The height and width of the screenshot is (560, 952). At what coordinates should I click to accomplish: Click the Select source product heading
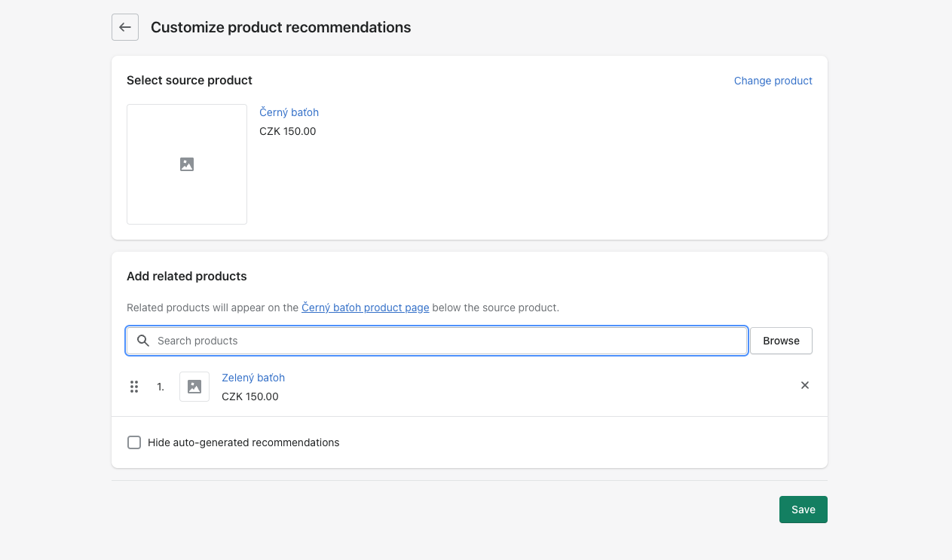(189, 81)
